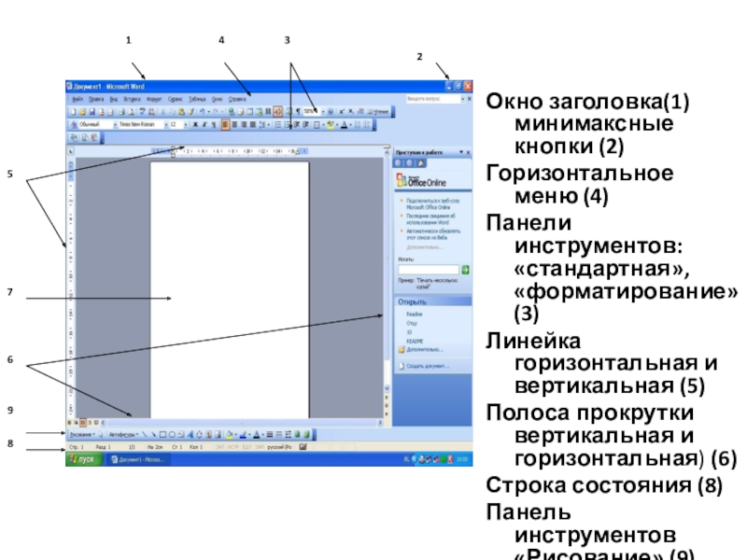This screenshot has height=560, width=747.
Task: Open the task pane title dropdown arrow
Action: coord(461,152)
